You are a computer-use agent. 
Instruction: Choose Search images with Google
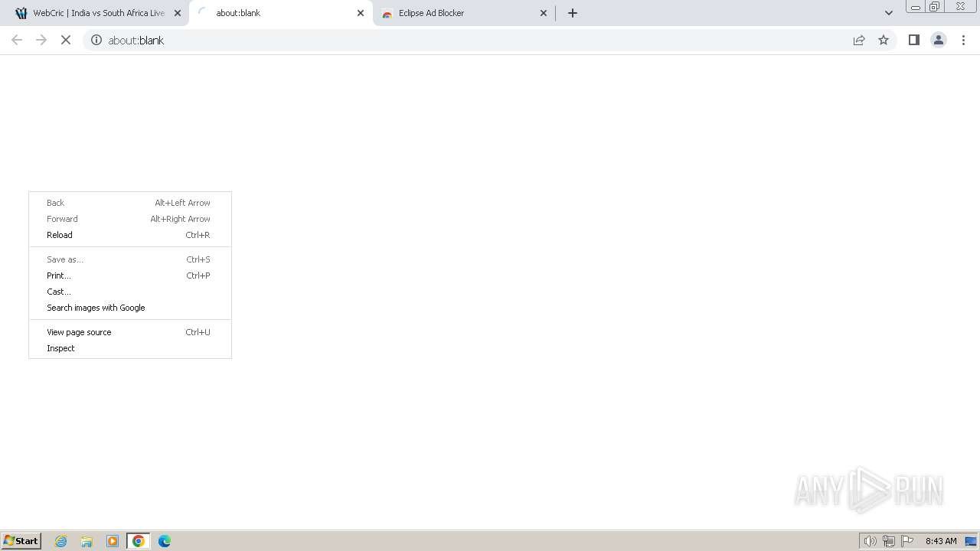coord(130,308)
